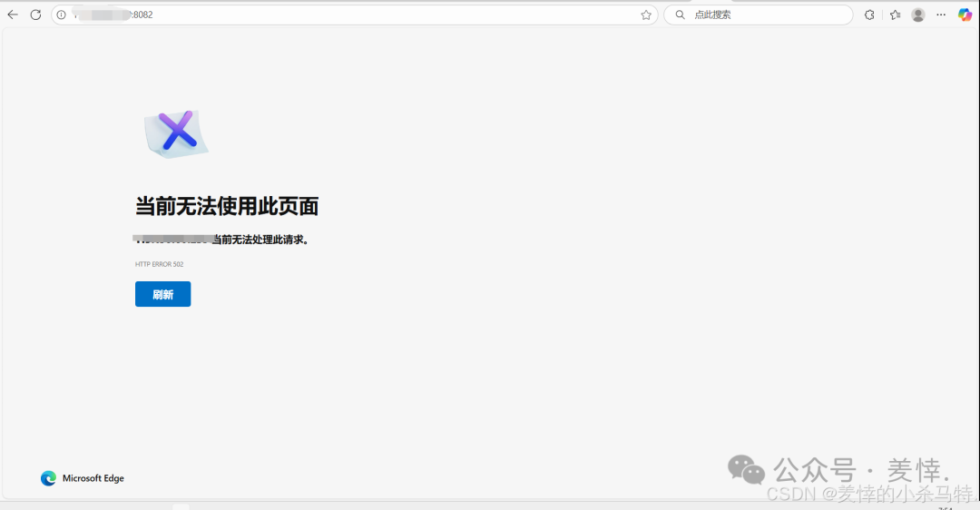Open Settings and more ellipsis menu
The height and width of the screenshot is (510, 980).
(941, 15)
